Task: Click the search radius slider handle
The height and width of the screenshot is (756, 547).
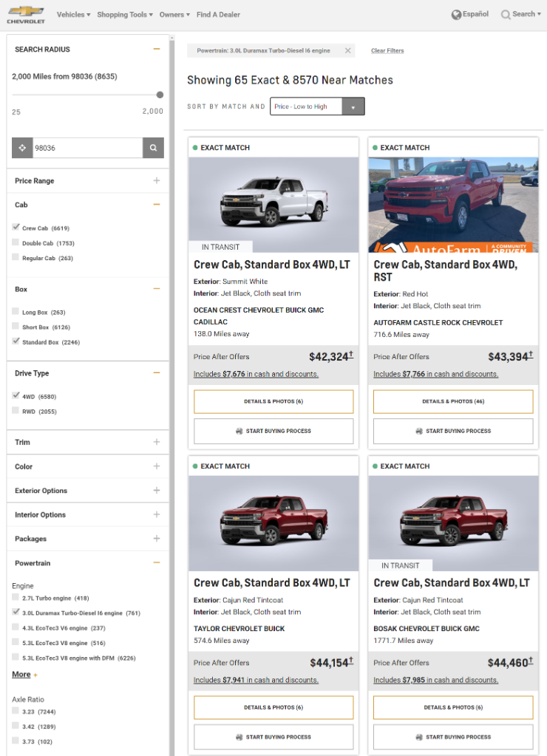Action: pyautogui.click(x=160, y=95)
